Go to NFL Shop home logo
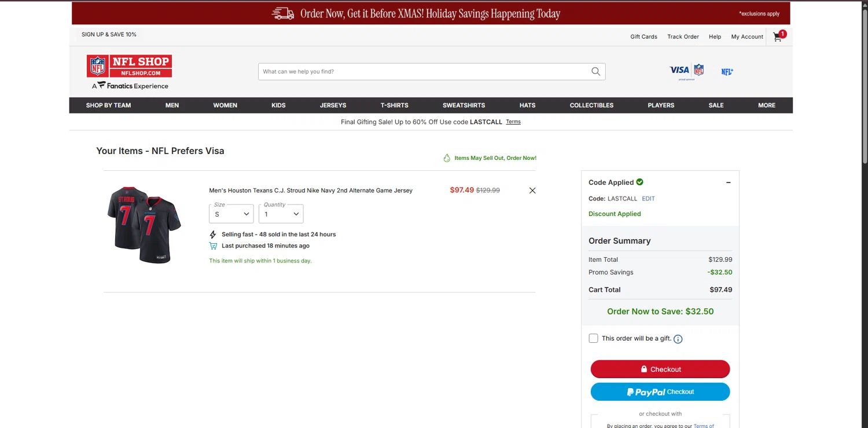The width and height of the screenshot is (868, 428). click(129, 66)
